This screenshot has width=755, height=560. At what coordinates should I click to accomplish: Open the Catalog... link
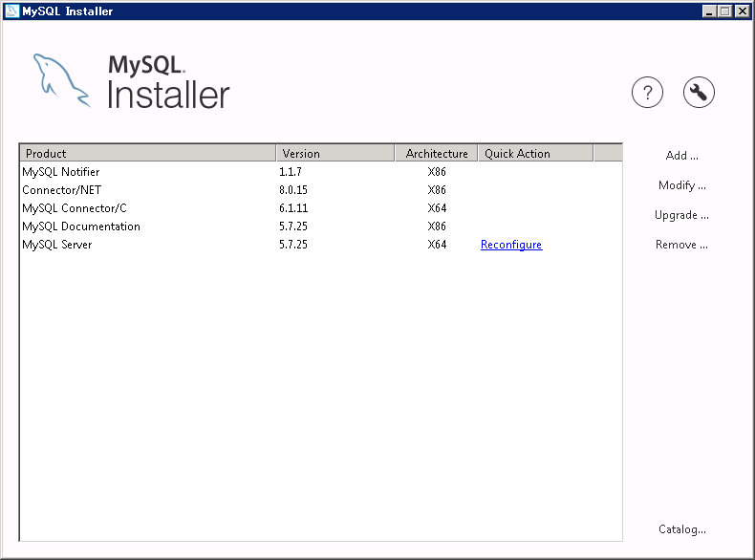(x=681, y=529)
